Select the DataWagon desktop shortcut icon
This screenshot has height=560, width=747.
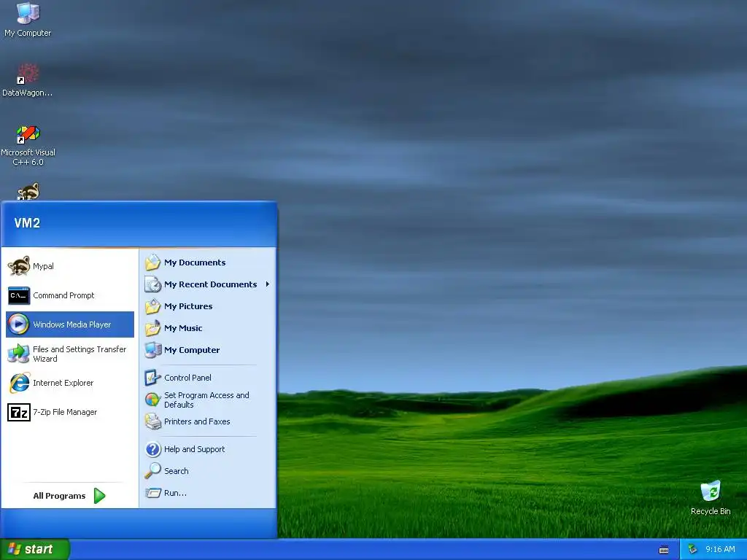[28, 79]
